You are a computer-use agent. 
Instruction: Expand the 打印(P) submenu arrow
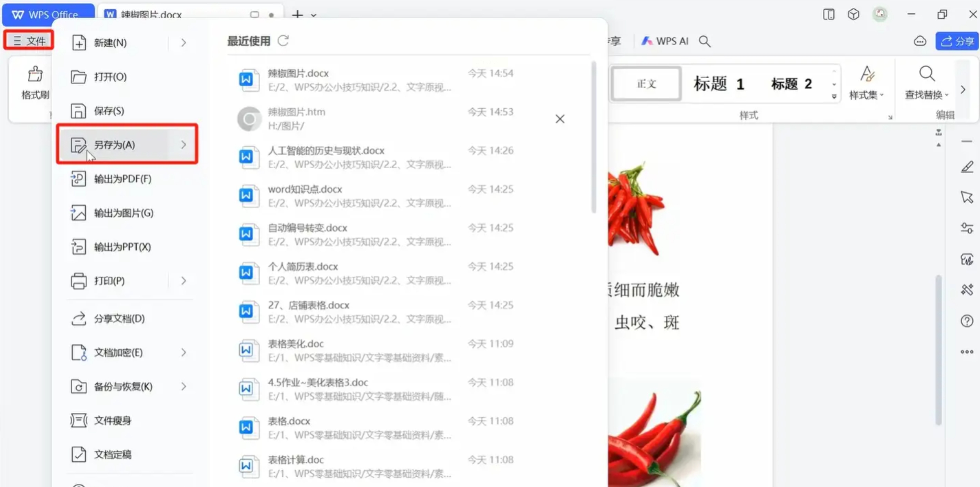coord(184,281)
